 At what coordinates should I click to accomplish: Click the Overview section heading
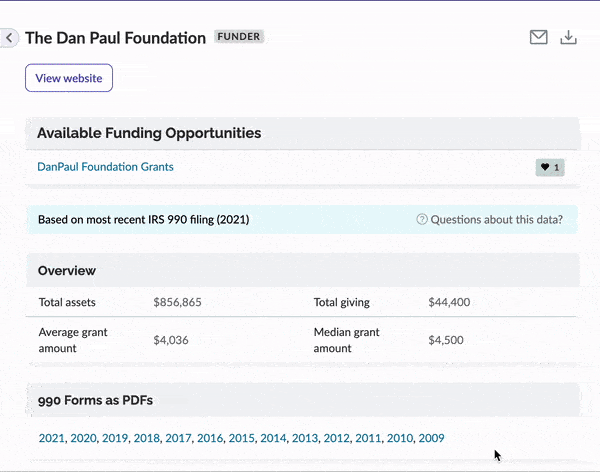67,271
